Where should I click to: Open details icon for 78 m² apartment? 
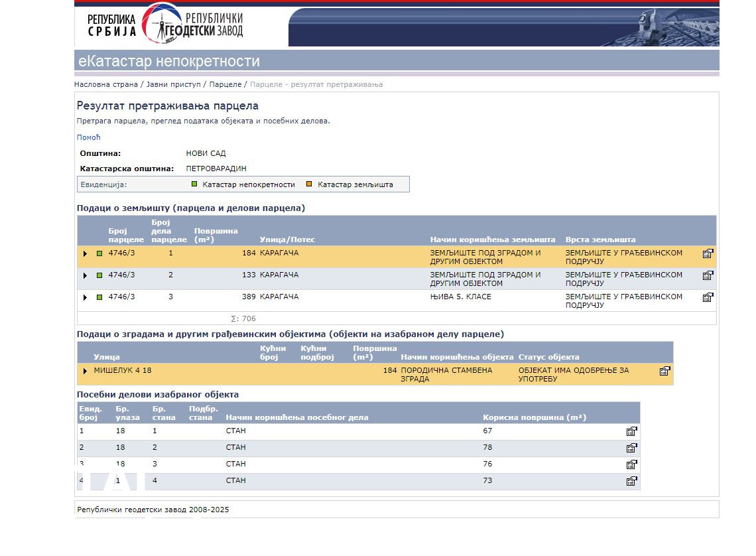click(631, 448)
